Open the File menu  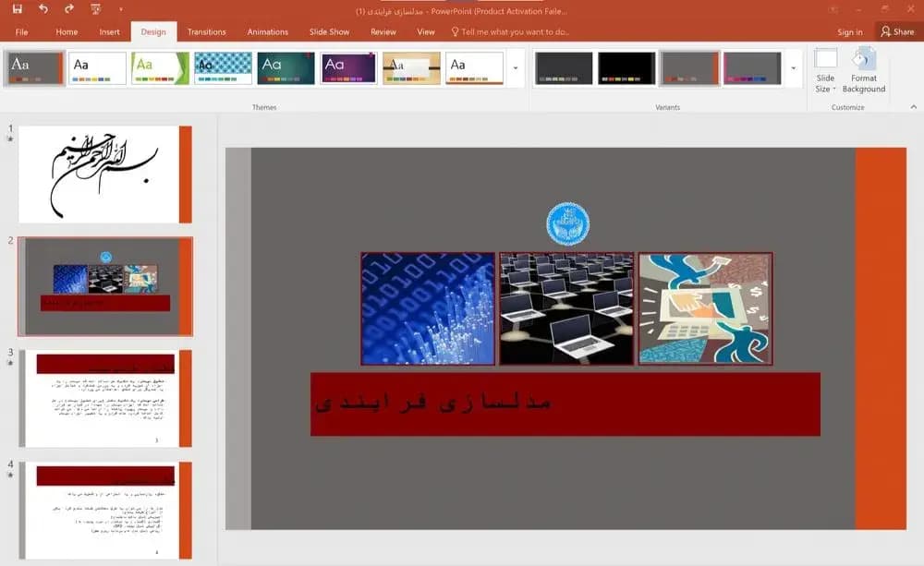[22, 31]
